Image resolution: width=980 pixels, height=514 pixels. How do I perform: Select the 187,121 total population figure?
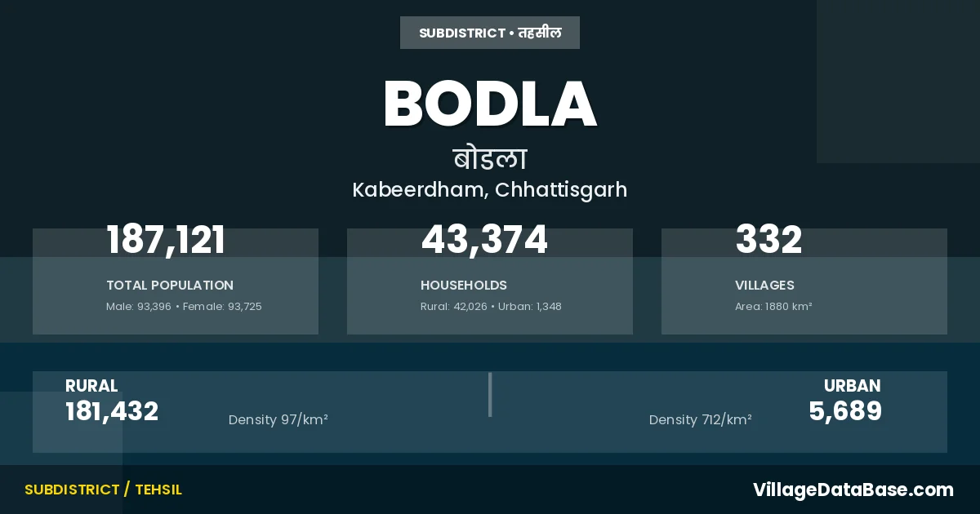pos(166,241)
